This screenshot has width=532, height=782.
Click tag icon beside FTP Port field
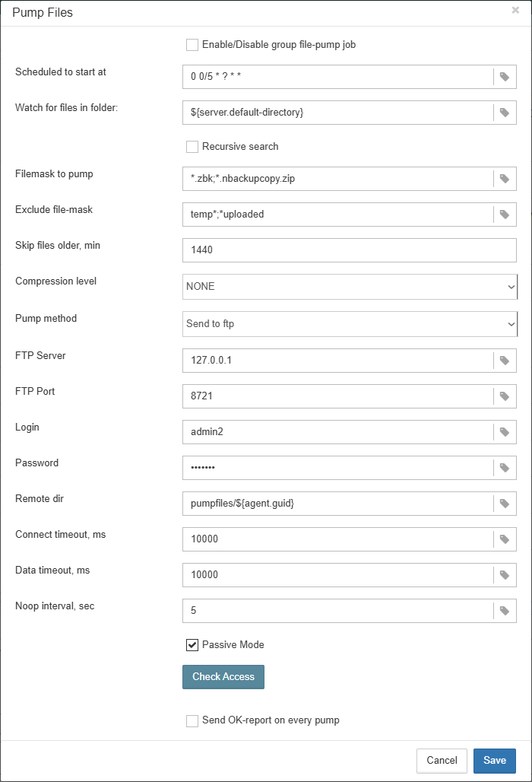point(505,396)
